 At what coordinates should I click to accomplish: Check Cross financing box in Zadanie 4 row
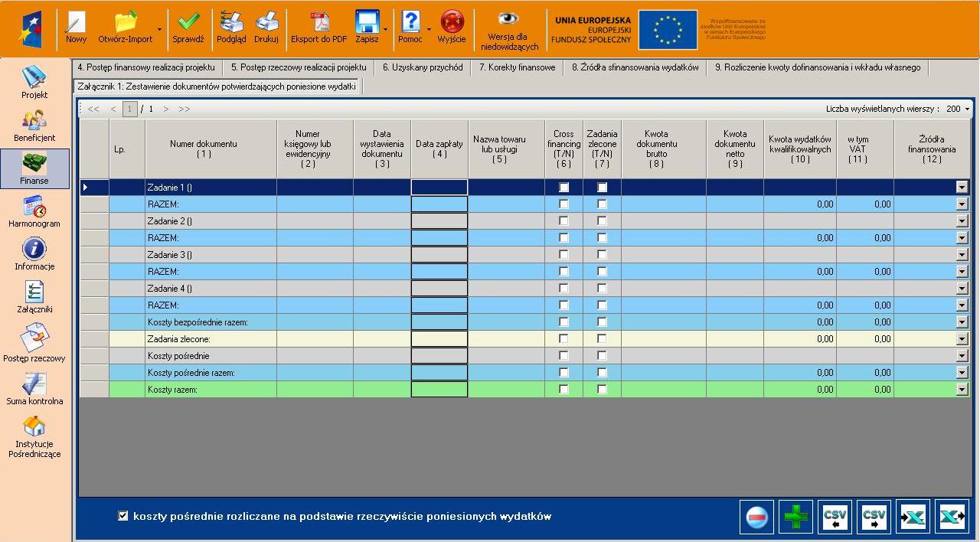pos(564,289)
